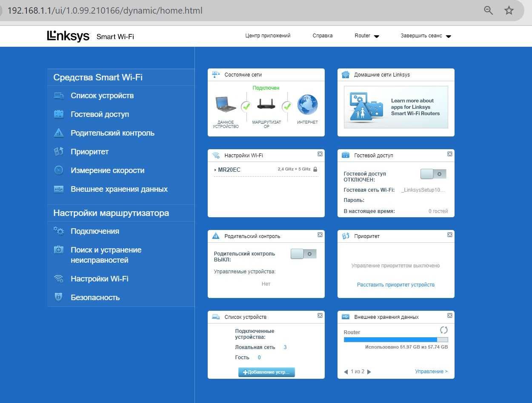Click the Wi-Fi settings widget header icon

[216, 156]
